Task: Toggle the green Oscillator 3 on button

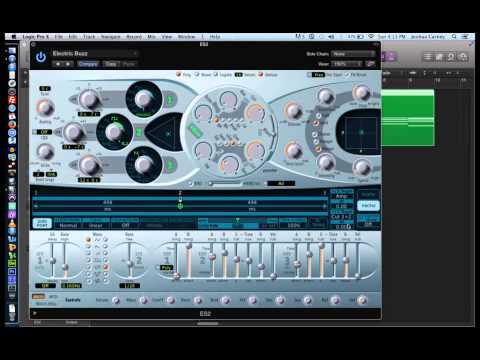Action: click(x=170, y=165)
